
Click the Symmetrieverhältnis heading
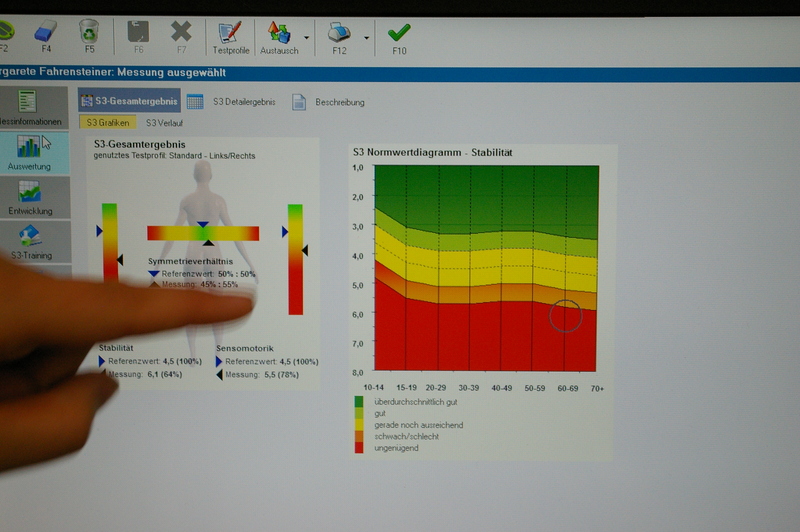tap(190, 261)
